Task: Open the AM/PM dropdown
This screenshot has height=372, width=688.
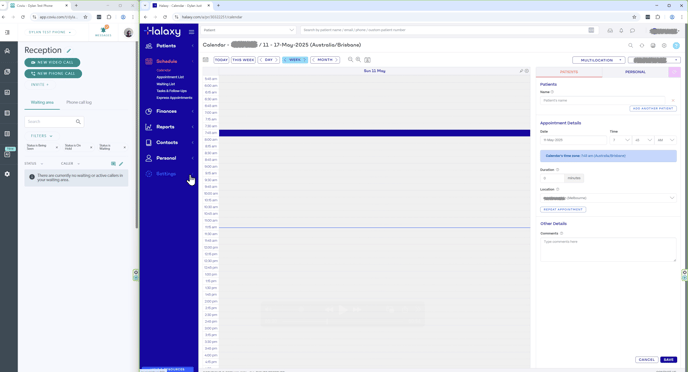Action: point(666,140)
